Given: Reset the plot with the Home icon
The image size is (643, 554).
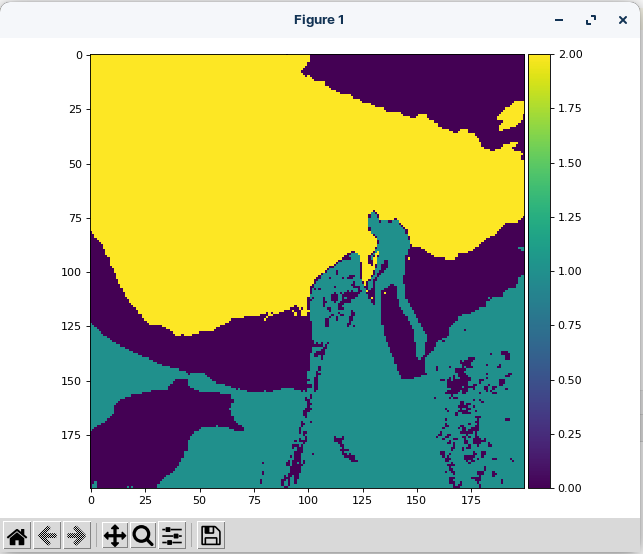Looking at the screenshot, I should point(17,536).
